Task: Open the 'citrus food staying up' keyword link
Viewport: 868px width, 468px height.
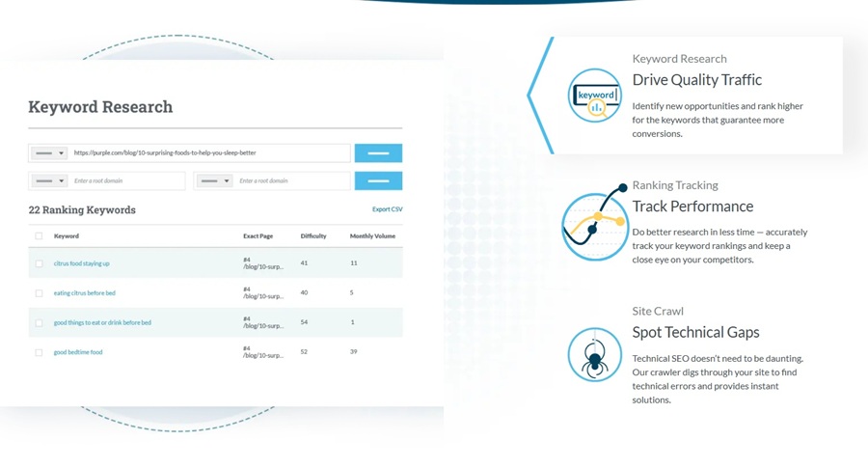Action: tap(81, 263)
